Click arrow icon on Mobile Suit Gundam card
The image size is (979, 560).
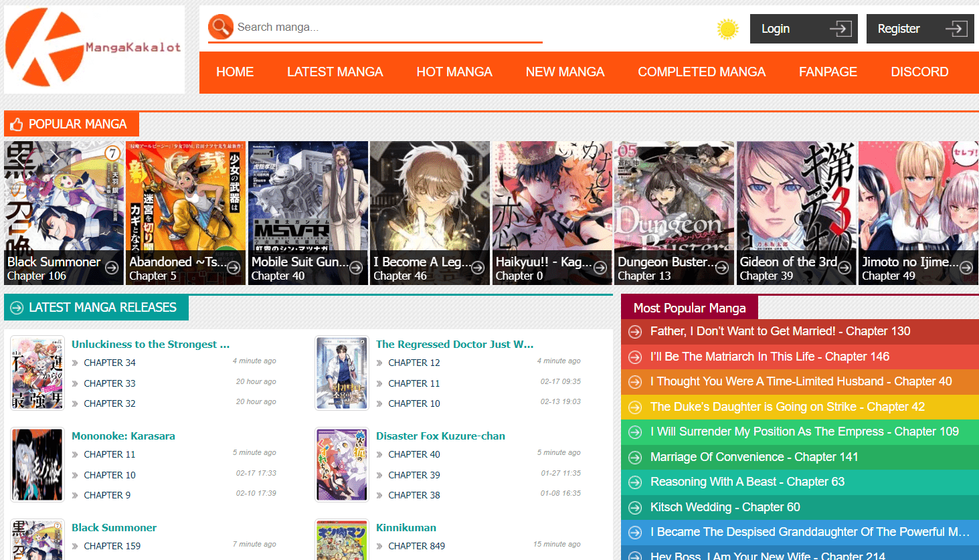pos(356,268)
